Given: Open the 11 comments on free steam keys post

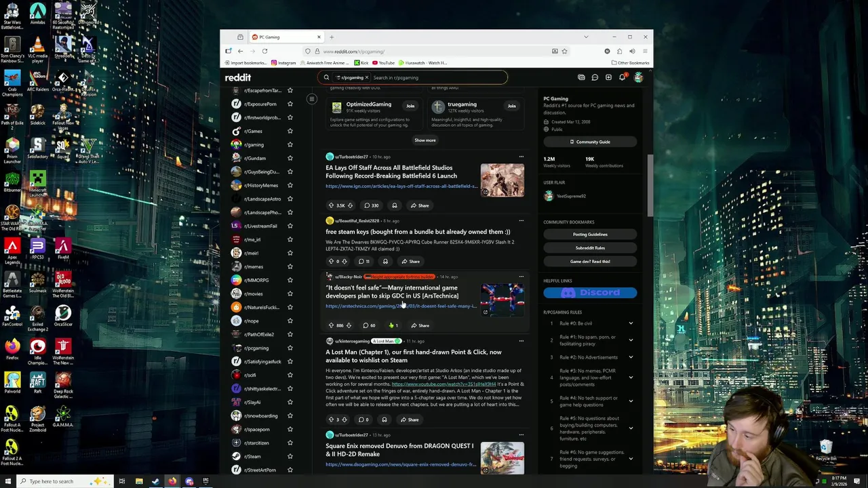Looking at the screenshot, I should 364,262.
